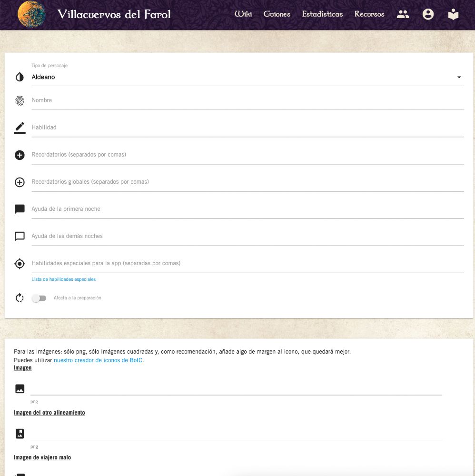475x476 pixels.
Task: Click the Ayuda de la primera noche field
Action: tap(247, 209)
